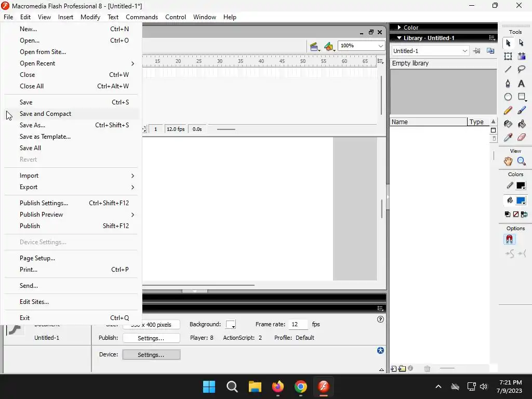Image resolution: width=532 pixels, height=399 pixels.
Task: Collapse the Library - Untitled-1 panel
Action: (400, 38)
